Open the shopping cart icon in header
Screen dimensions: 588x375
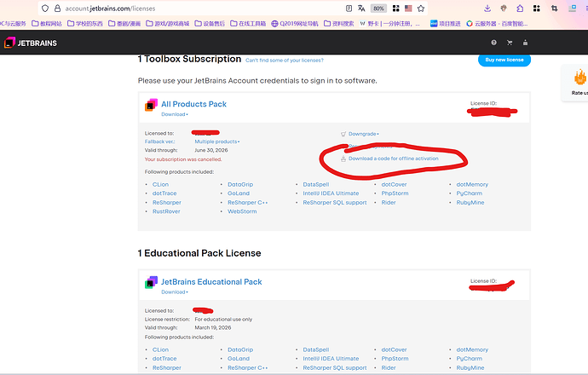510,43
